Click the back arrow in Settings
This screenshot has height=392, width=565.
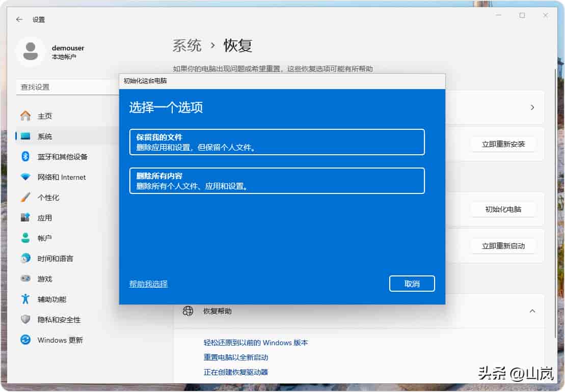[x=19, y=19]
